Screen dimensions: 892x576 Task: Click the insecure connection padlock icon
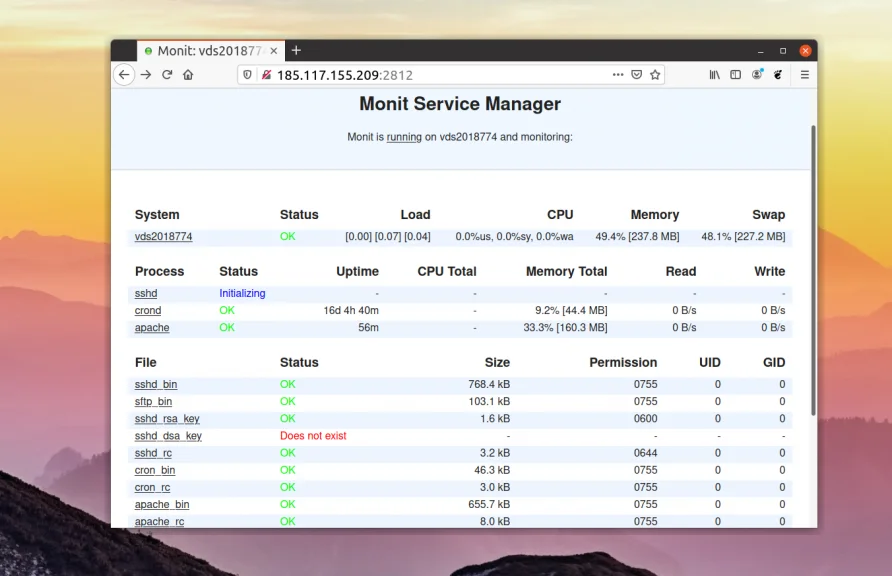pyautogui.click(x=266, y=75)
